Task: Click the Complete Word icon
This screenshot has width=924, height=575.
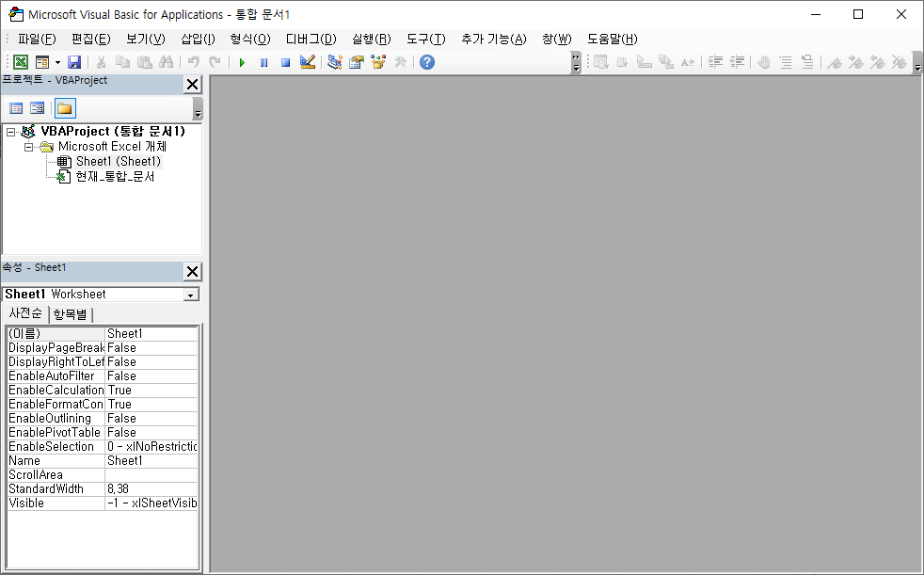Action: click(x=688, y=62)
